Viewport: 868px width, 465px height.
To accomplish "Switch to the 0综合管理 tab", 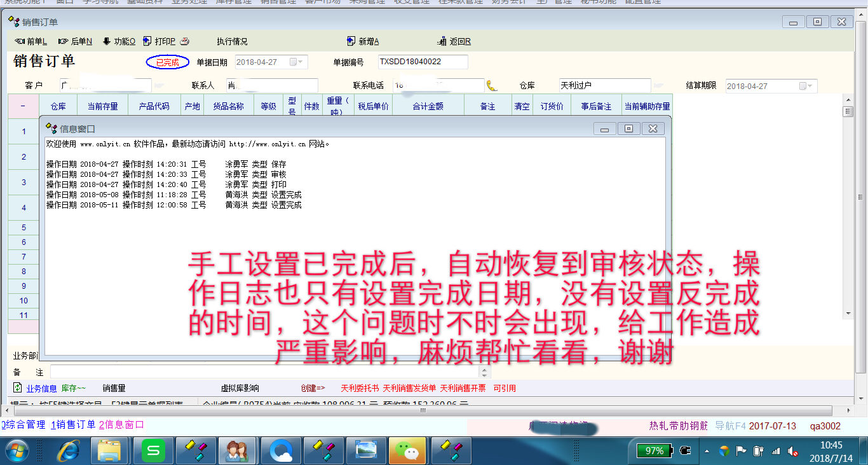I will pyautogui.click(x=24, y=425).
